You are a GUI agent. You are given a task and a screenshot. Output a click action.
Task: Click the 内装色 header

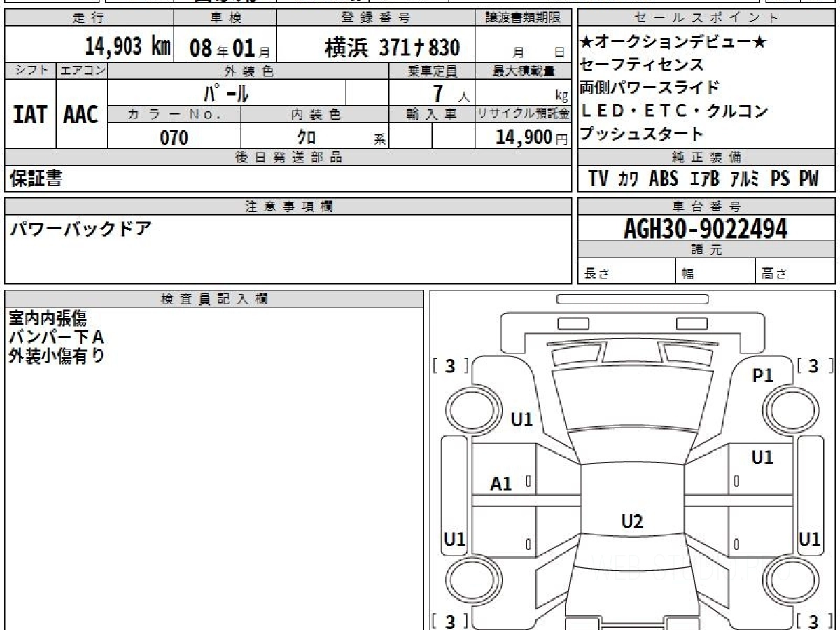(x=315, y=114)
